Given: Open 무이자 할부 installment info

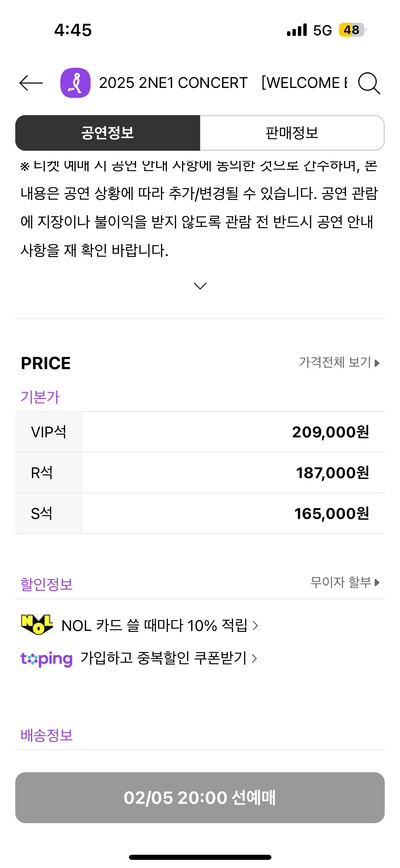Looking at the screenshot, I should coord(345,582).
